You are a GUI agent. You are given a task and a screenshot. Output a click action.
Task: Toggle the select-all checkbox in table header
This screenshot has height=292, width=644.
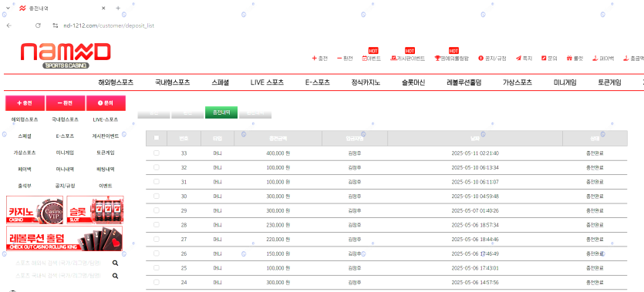(156, 138)
